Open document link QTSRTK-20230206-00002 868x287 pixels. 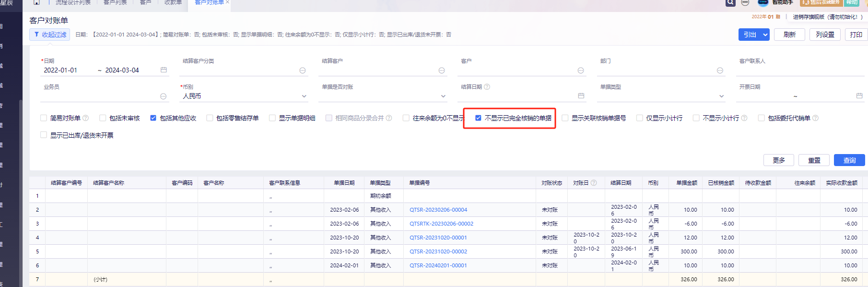point(441,224)
